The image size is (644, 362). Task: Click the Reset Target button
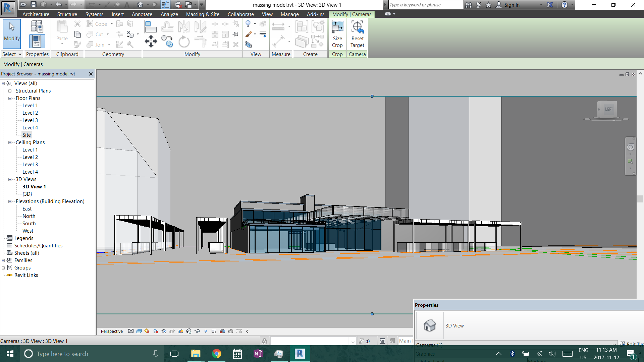pyautogui.click(x=357, y=34)
